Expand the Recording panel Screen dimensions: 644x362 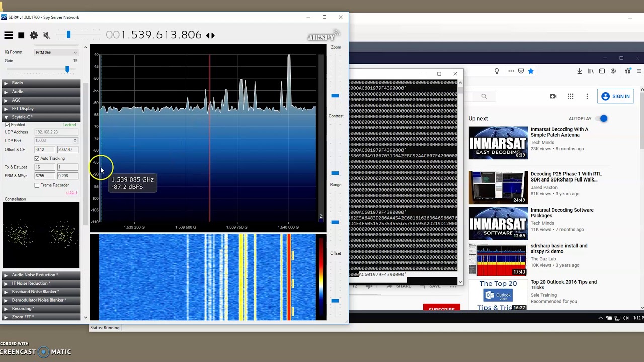click(41, 309)
